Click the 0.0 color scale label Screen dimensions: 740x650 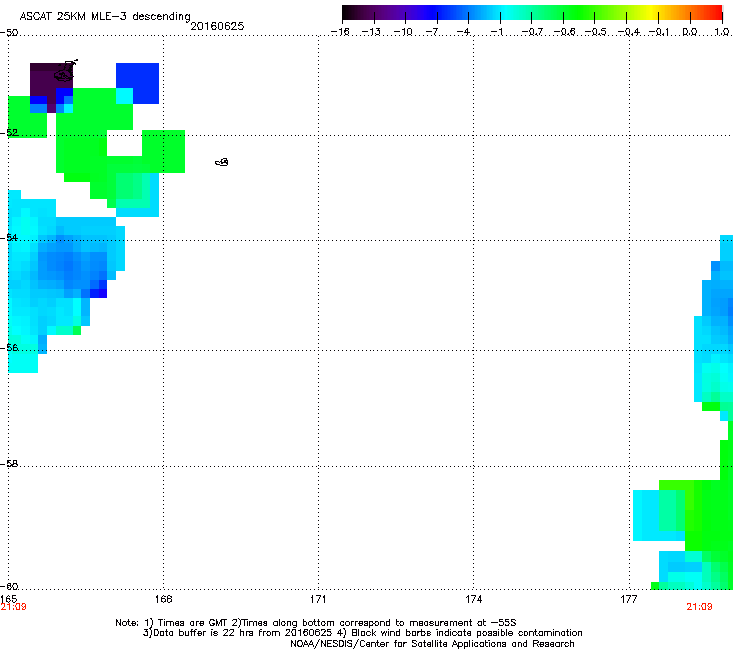tap(690, 32)
